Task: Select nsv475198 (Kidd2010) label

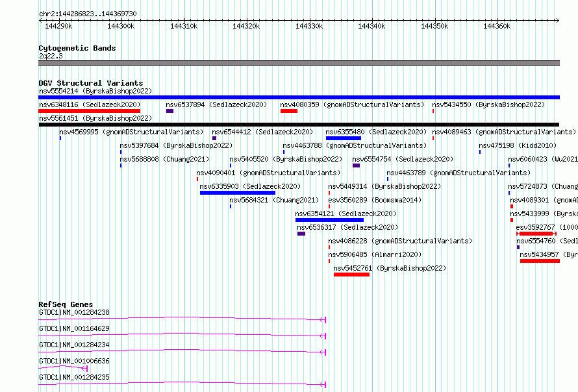Action: (x=518, y=145)
